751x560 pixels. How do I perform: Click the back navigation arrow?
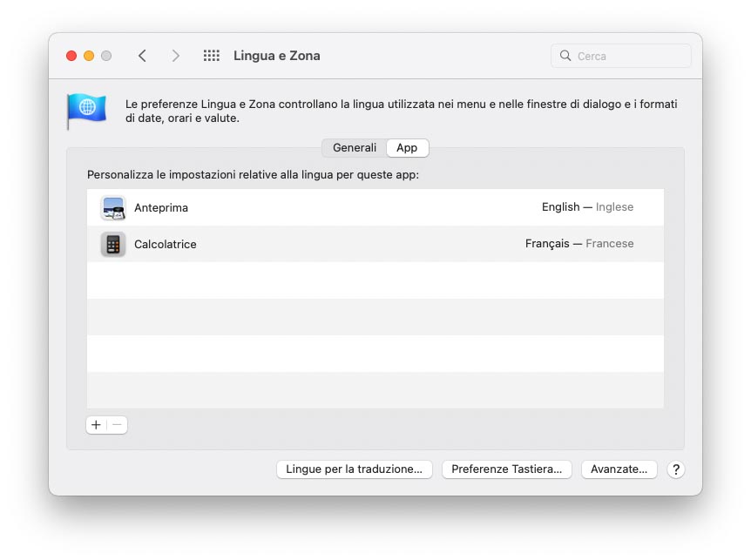click(142, 55)
